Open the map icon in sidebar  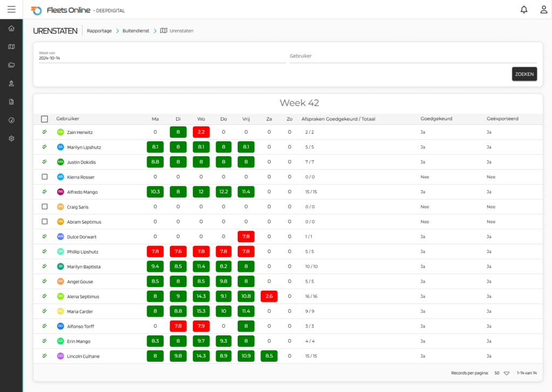[x=11, y=47]
